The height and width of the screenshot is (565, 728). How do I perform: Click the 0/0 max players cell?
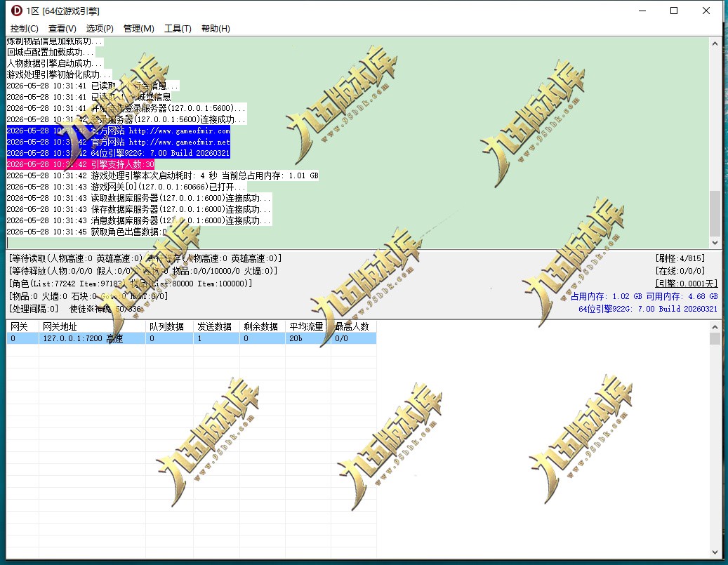(353, 338)
